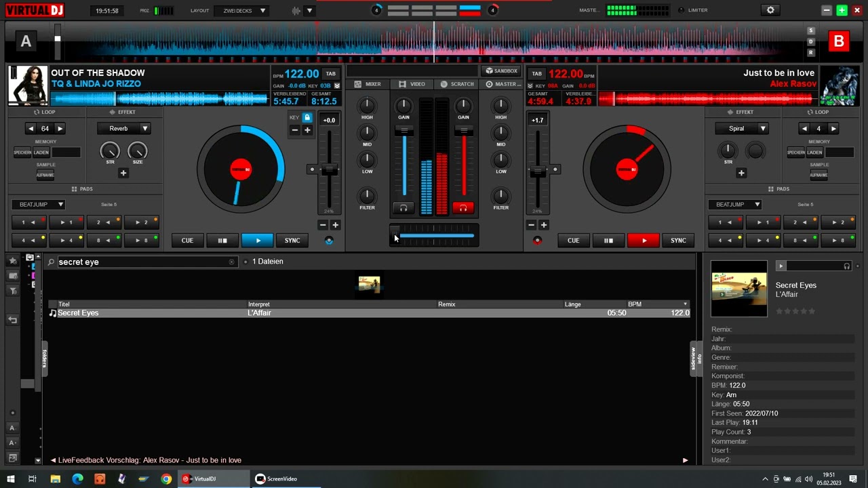Screen dimensions: 868x488
Task: Click deck A pitch plus button
Action: (x=335, y=225)
